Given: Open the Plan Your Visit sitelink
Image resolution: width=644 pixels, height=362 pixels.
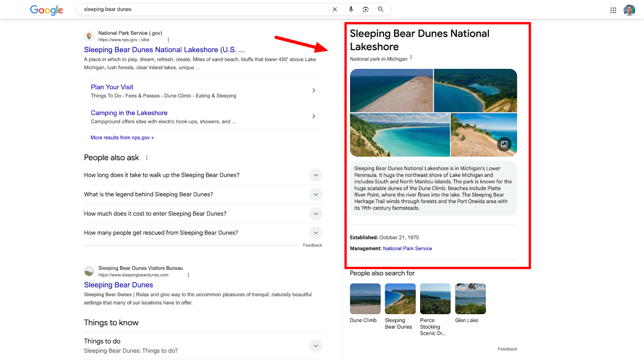Looking at the screenshot, I should (x=112, y=87).
